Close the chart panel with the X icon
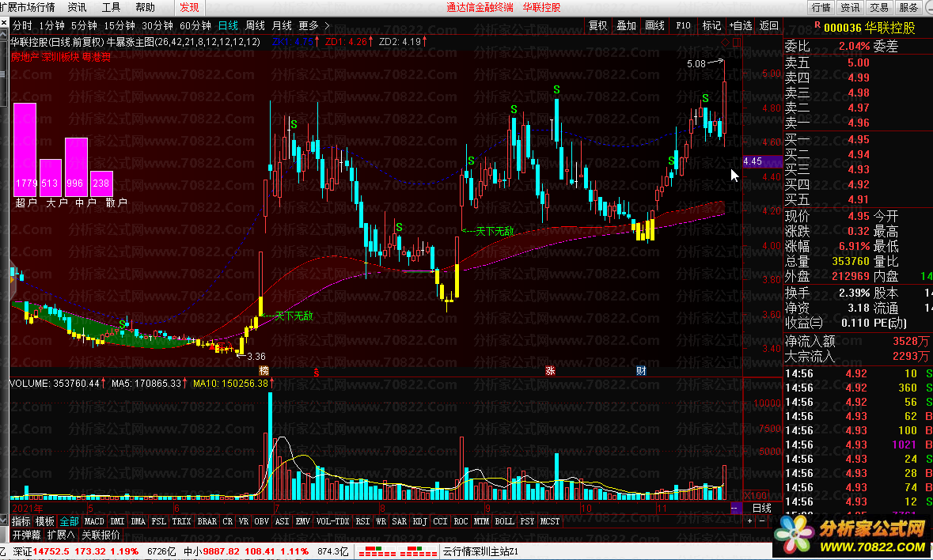The height and width of the screenshot is (560, 933). pos(4,23)
